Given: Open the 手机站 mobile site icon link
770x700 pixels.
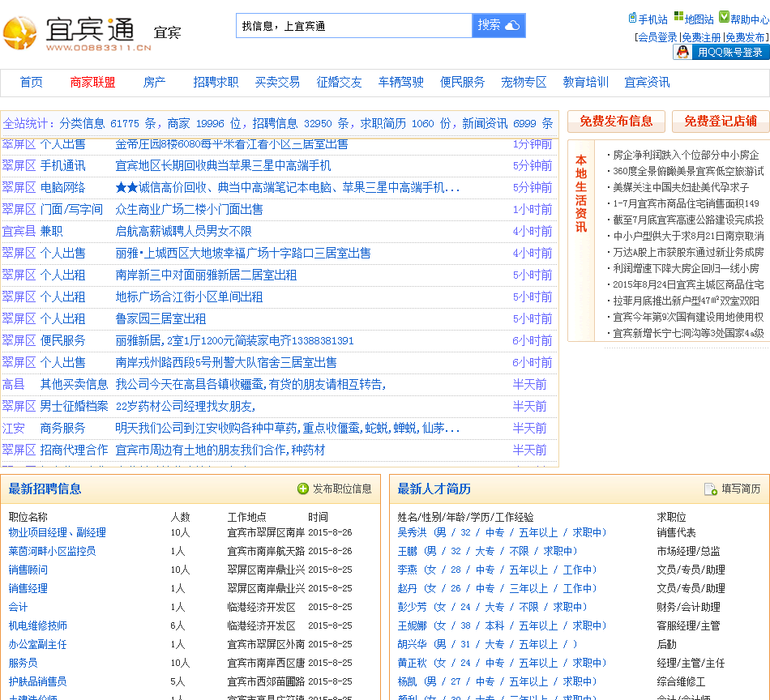Looking at the screenshot, I should 633,18.
